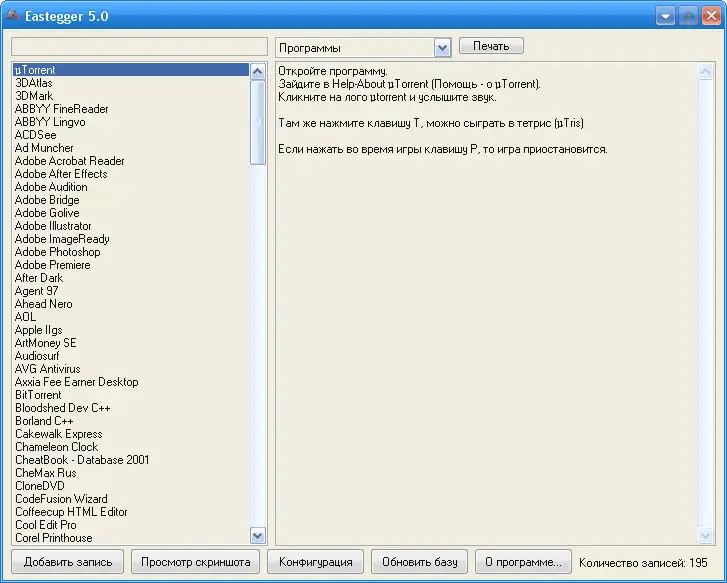
Task: Click the Eastegger app icon in title bar
Action: (13, 16)
